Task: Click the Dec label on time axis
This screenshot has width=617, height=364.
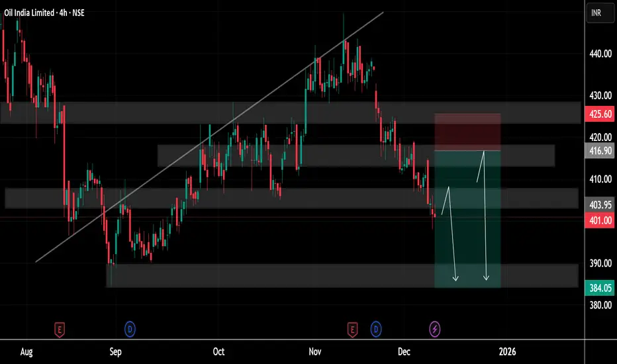Action: point(404,351)
